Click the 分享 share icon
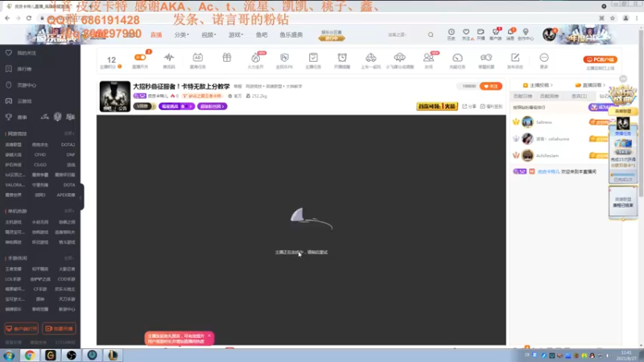The width and height of the screenshot is (644, 362). click(x=469, y=106)
